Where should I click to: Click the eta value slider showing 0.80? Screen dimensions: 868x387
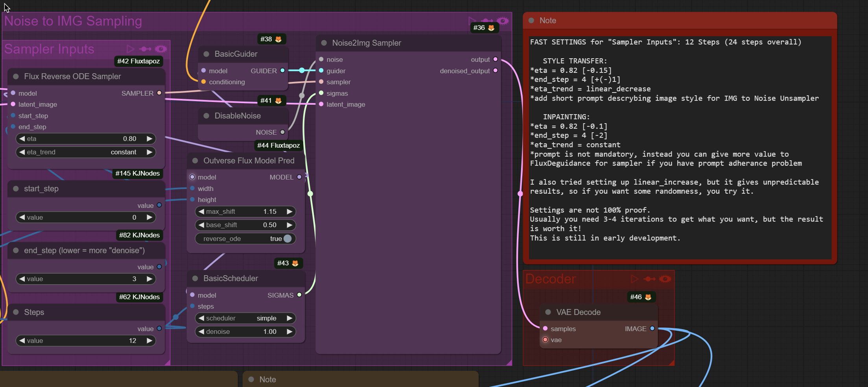point(86,139)
